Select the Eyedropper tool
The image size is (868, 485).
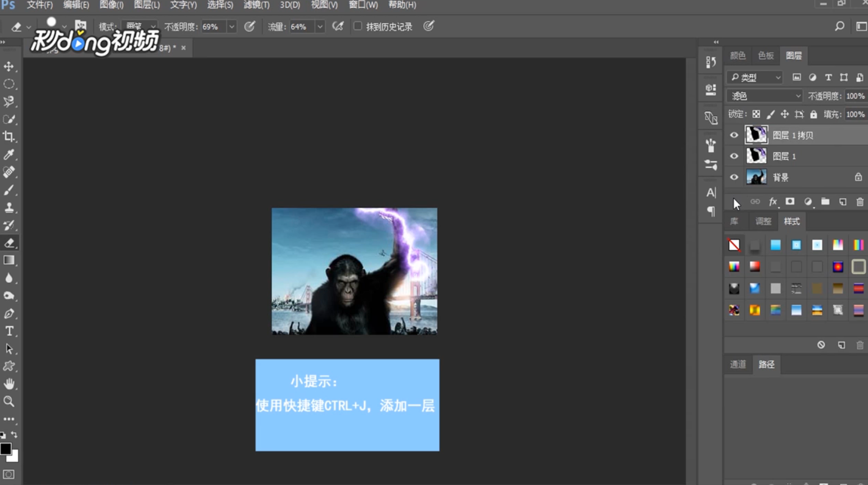point(9,154)
